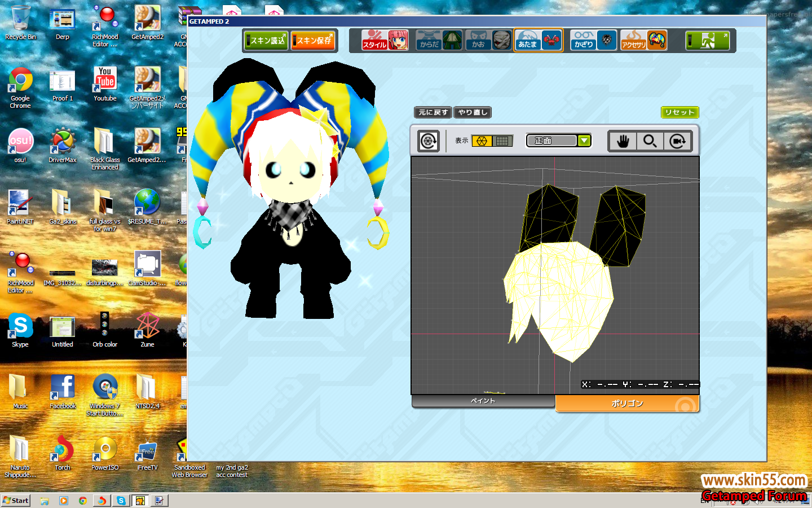Open the CamStudio desktop shortcut
The width and height of the screenshot is (812, 508).
click(147, 269)
